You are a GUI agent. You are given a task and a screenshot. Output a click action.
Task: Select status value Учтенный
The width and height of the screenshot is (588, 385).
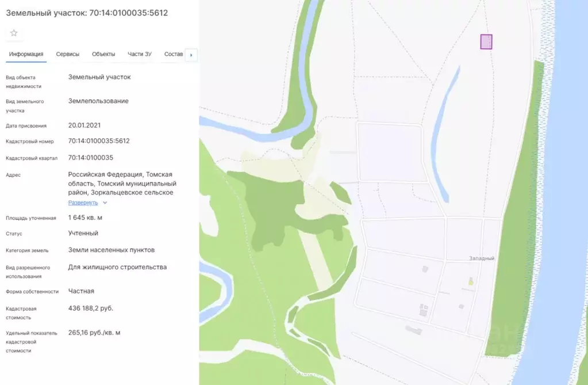coord(83,233)
